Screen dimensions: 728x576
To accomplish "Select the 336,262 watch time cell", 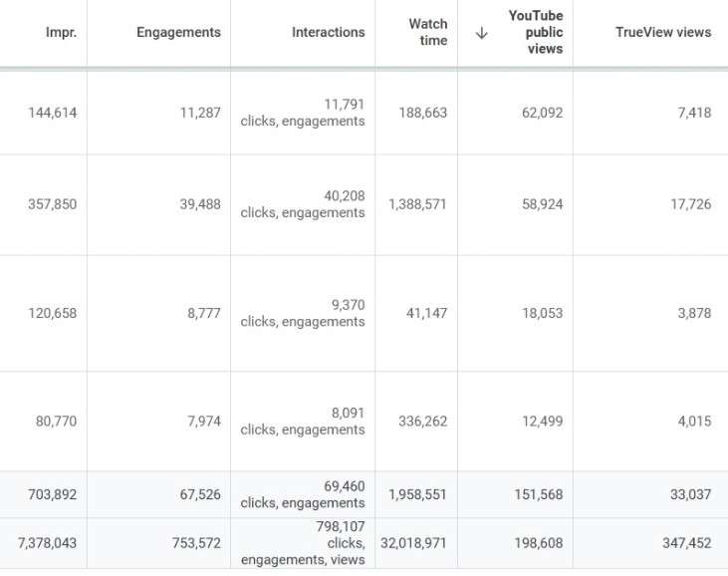I will (x=421, y=421).
